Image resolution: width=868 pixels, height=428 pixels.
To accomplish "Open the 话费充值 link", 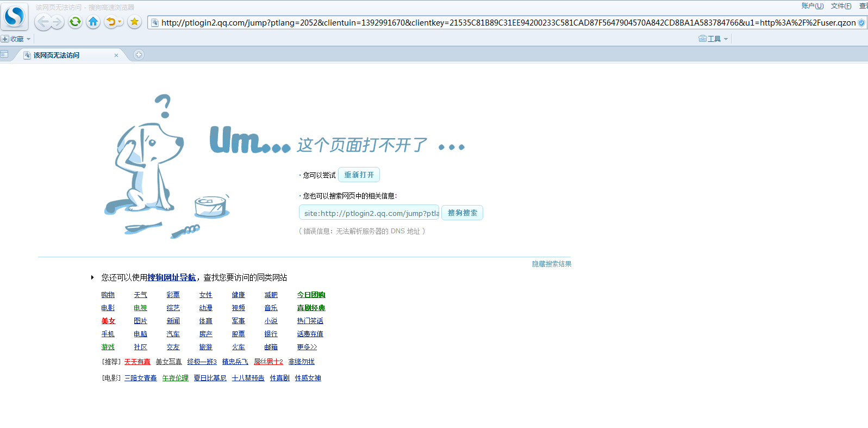I will [310, 334].
